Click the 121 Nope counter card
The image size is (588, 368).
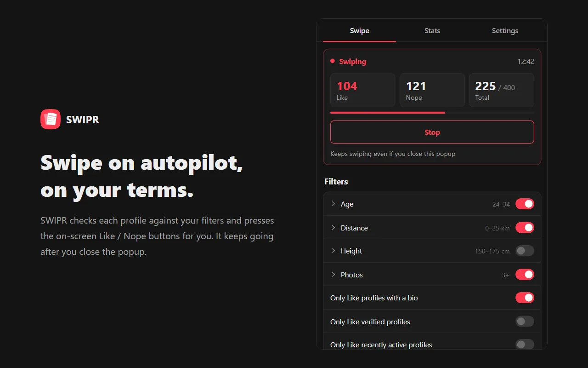432,90
